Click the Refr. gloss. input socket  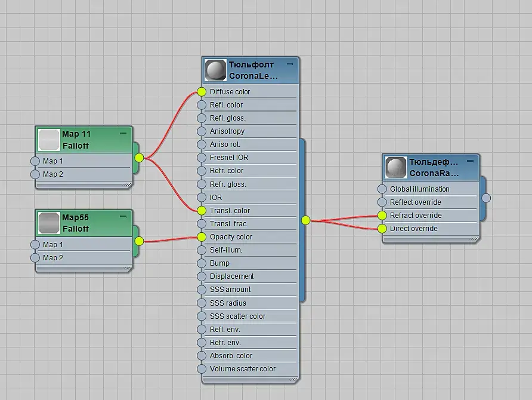click(202, 184)
